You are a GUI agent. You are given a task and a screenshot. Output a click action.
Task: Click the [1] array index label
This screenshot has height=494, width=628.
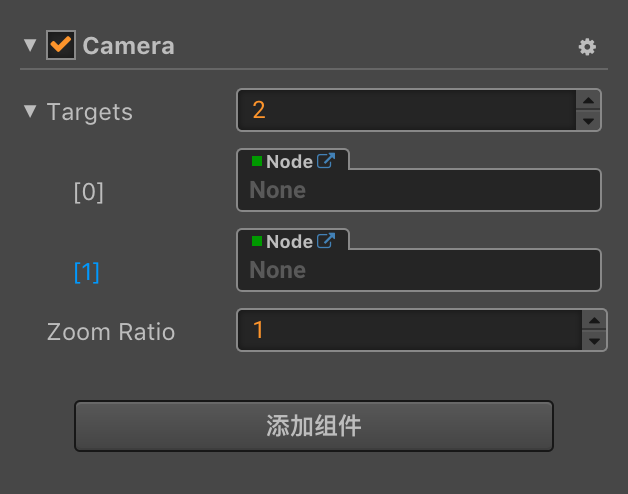(87, 272)
